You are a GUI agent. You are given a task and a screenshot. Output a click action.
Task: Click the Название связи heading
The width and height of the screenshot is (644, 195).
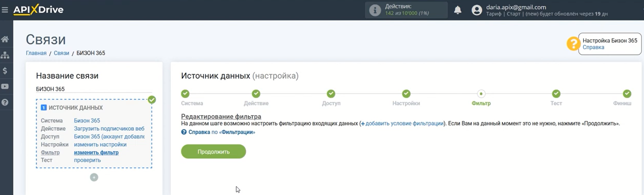coord(67,76)
